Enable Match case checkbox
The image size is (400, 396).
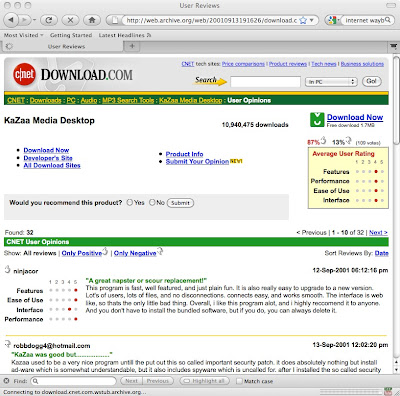[x=239, y=381]
